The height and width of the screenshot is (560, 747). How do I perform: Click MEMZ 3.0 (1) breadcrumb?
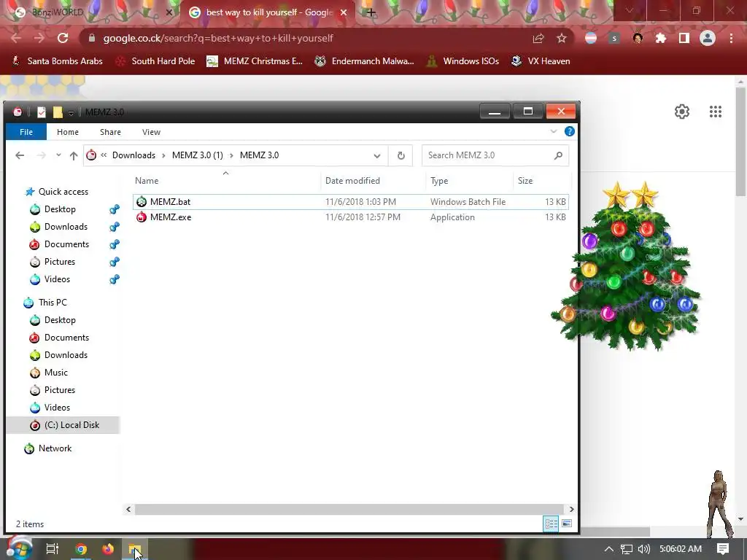(x=197, y=155)
